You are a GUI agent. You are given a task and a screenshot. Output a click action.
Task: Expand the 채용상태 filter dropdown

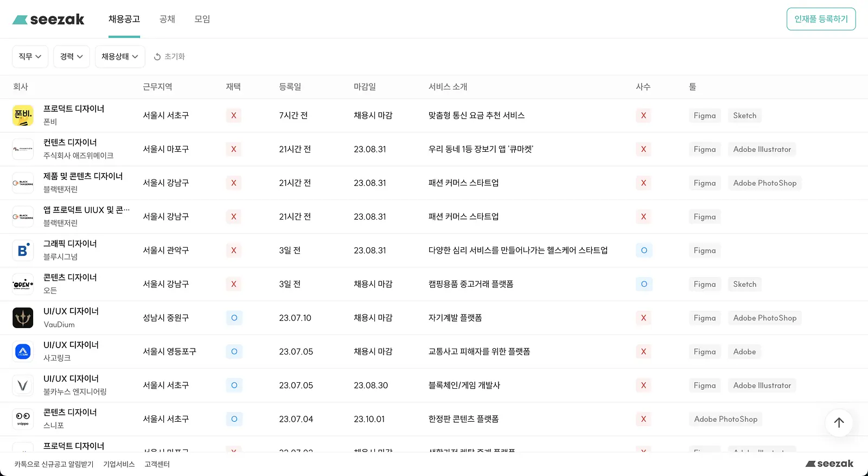tap(120, 56)
